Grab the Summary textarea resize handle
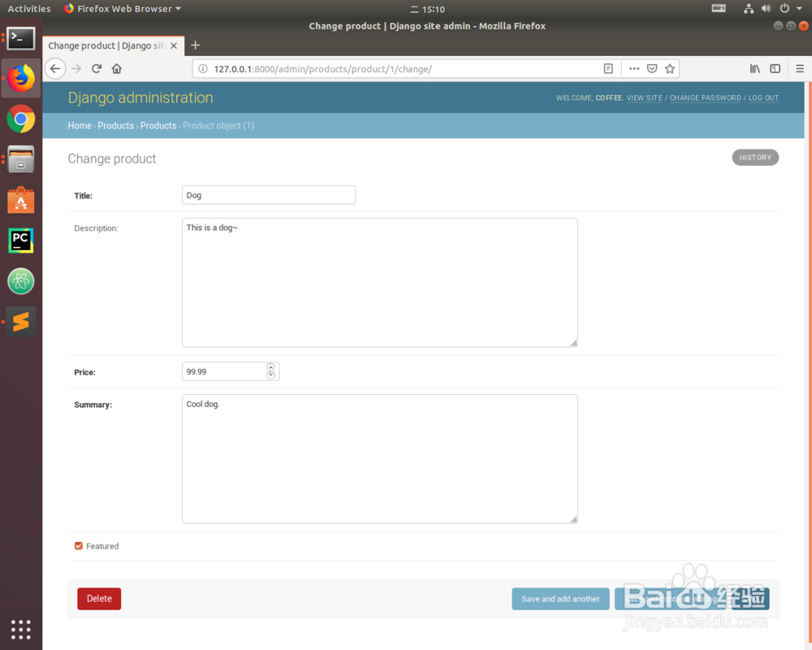 573,519
